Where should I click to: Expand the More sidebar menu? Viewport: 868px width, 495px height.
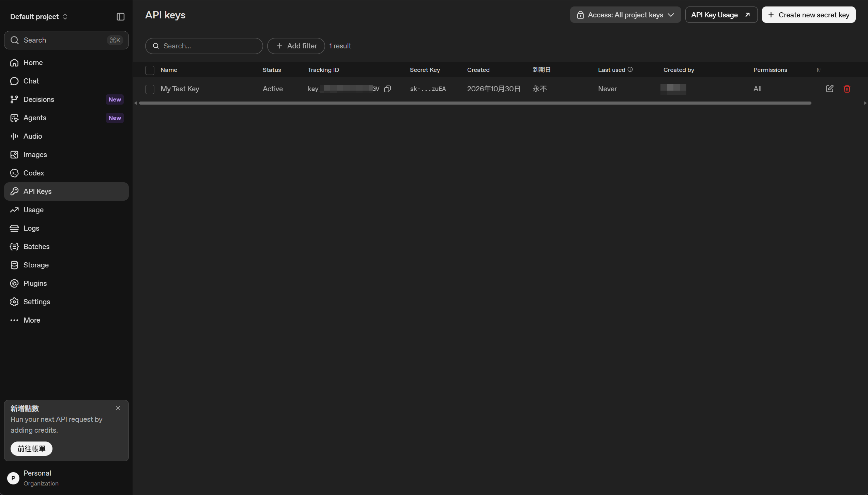click(66, 320)
